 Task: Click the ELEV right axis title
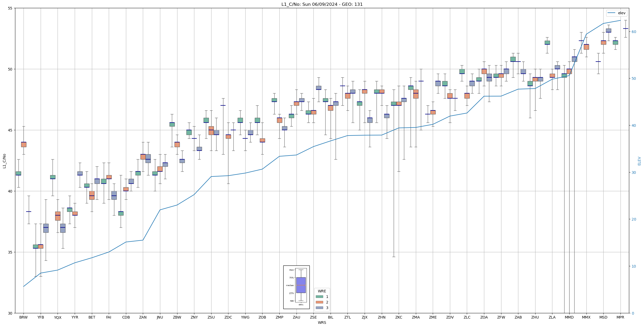pyautogui.click(x=639, y=161)
